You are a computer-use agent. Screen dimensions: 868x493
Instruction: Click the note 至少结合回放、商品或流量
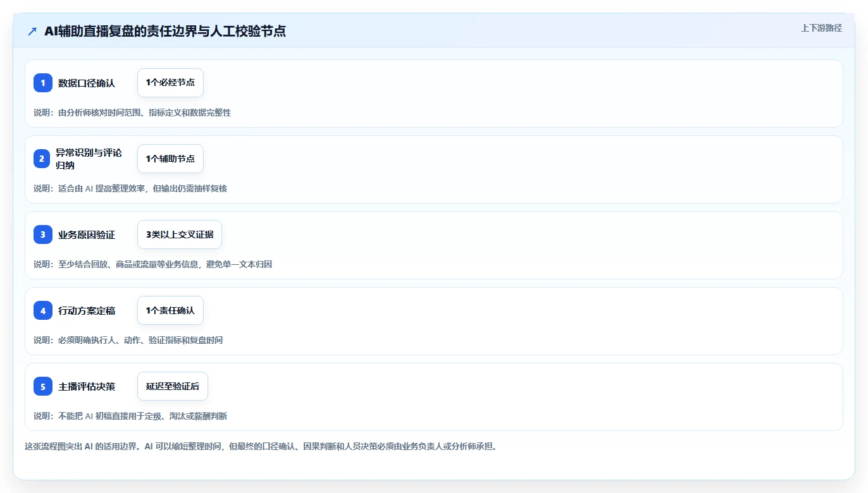[152, 264]
